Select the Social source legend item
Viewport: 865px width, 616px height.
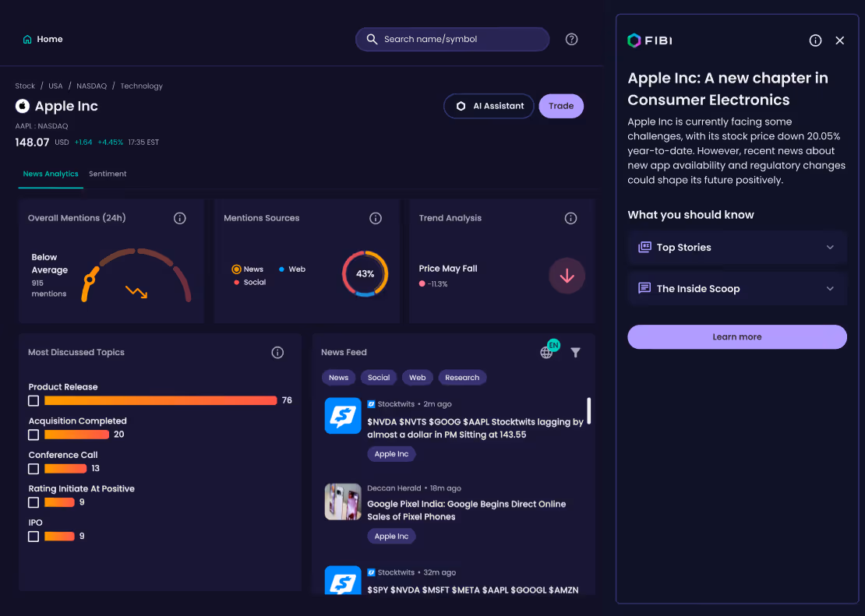250,283
